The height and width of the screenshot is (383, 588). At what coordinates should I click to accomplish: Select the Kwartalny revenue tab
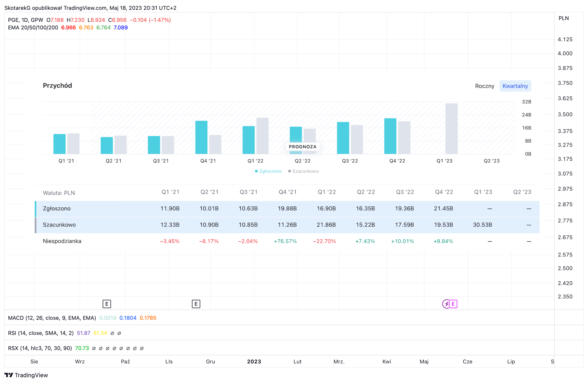515,86
